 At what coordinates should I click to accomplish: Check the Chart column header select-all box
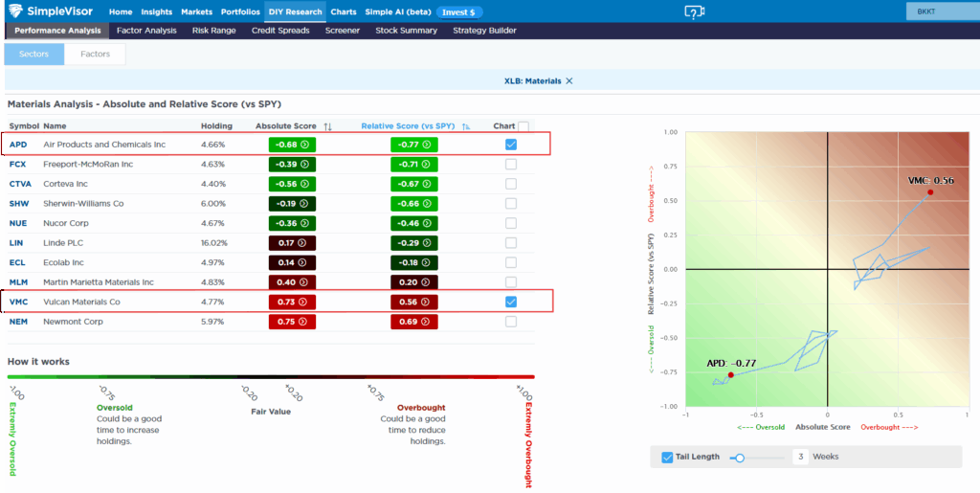click(x=523, y=126)
